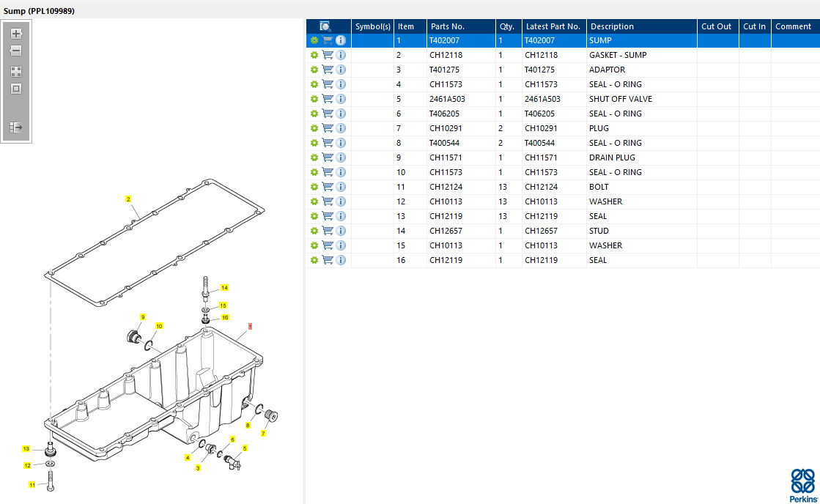
Task: Click the highlighted SUMP description cell
Action: pos(642,40)
